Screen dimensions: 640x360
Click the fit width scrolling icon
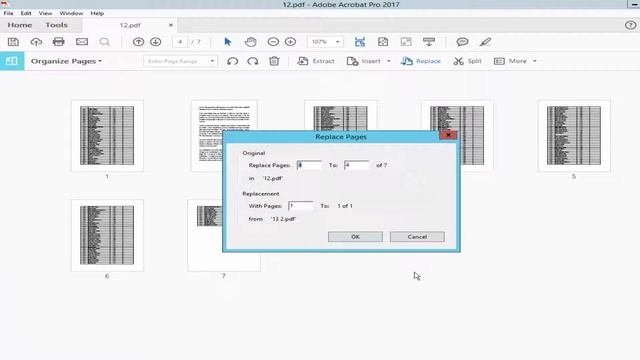360,42
